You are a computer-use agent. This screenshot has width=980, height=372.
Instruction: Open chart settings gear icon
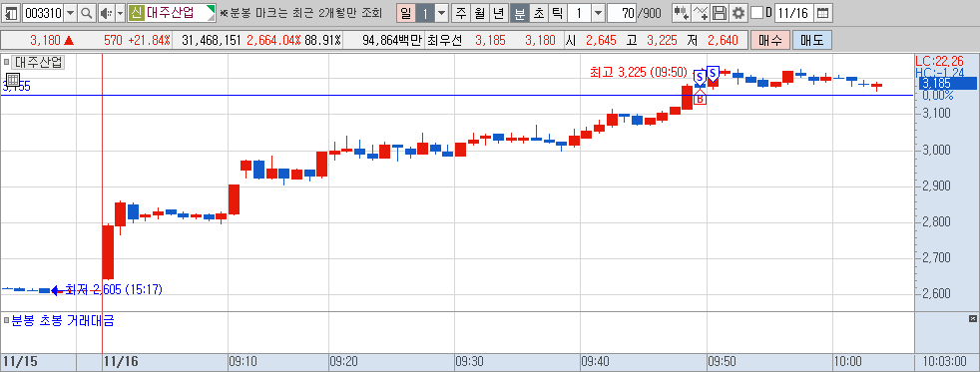[x=738, y=13]
